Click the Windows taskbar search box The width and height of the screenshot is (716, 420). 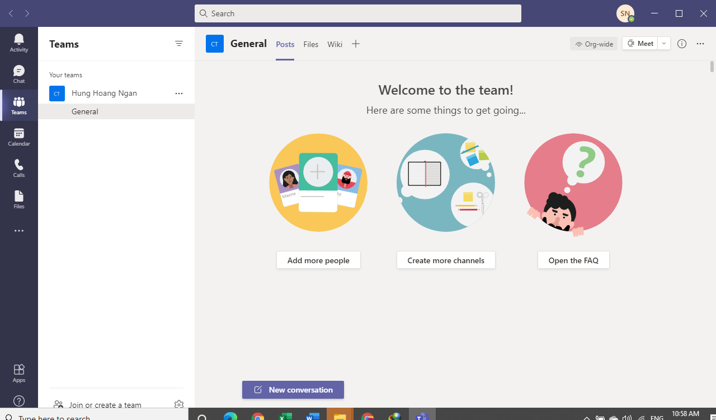(94, 415)
